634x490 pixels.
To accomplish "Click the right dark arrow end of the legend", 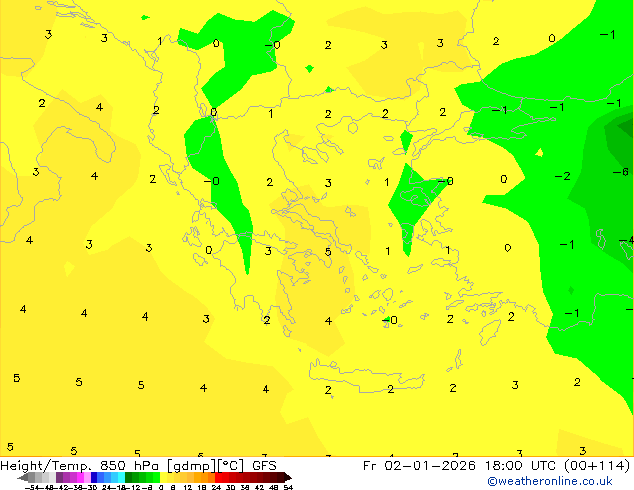I will (x=288, y=478).
